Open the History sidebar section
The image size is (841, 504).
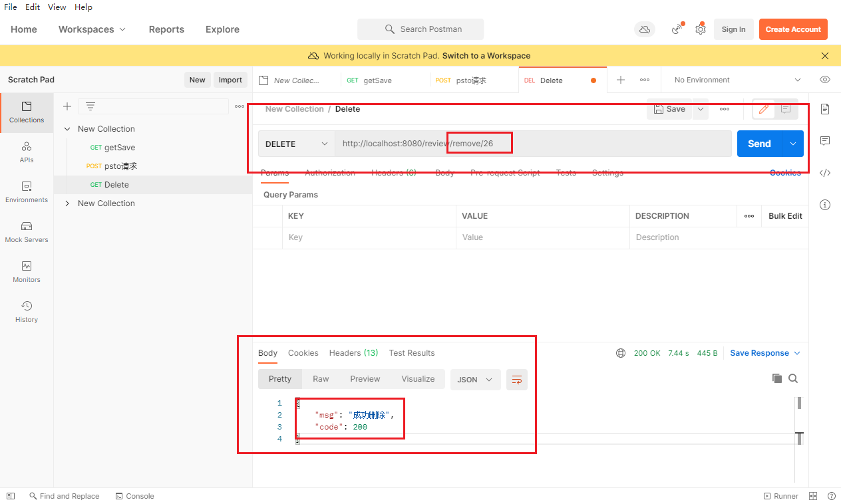point(27,311)
